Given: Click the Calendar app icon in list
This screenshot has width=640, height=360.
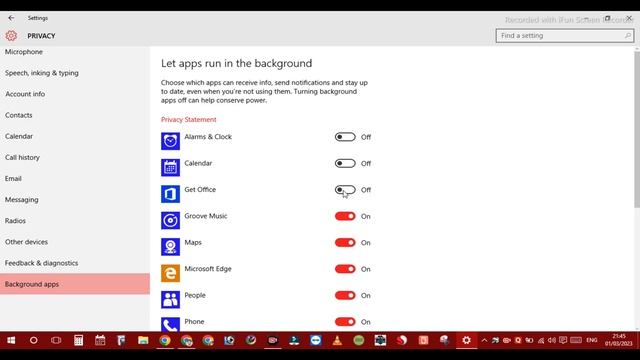Looking at the screenshot, I should pyautogui.click(x=170, y=168).
